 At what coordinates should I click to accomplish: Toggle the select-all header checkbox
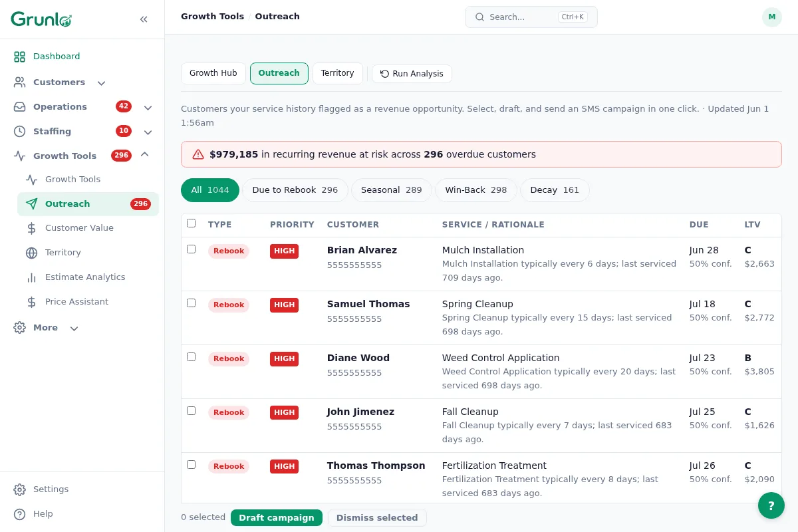pyautogui.click(x=192, y=223)
